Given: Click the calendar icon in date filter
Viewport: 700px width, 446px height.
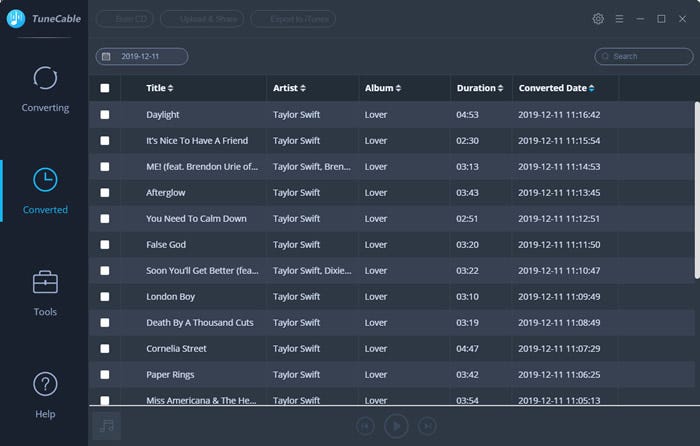Looking at the screenshot, I should pos(106,56).
